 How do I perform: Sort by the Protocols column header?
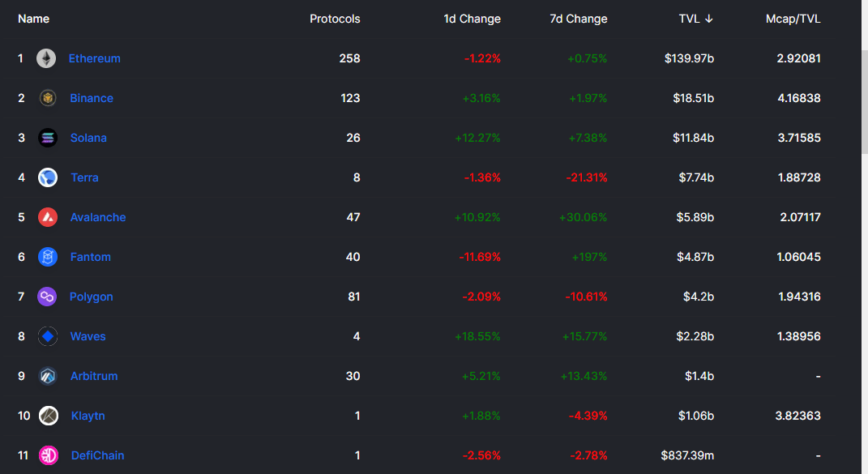(x=335, y=19)
